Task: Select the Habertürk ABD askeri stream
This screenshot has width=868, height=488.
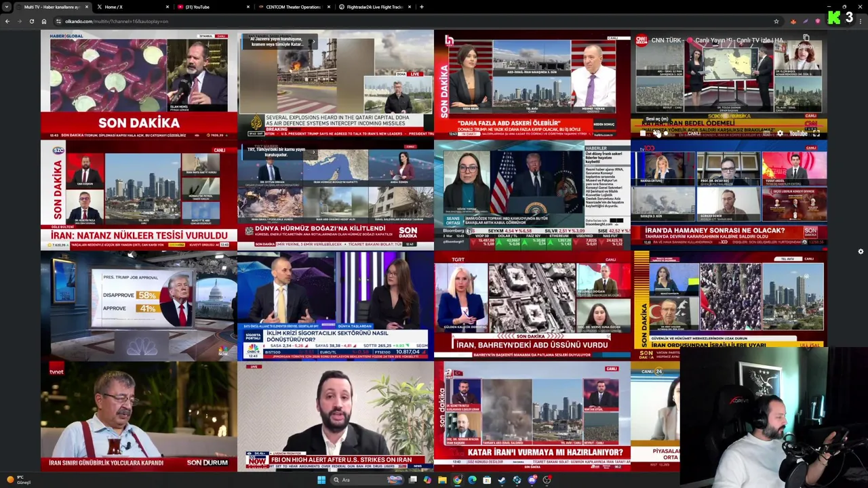Action: point(532,85)
